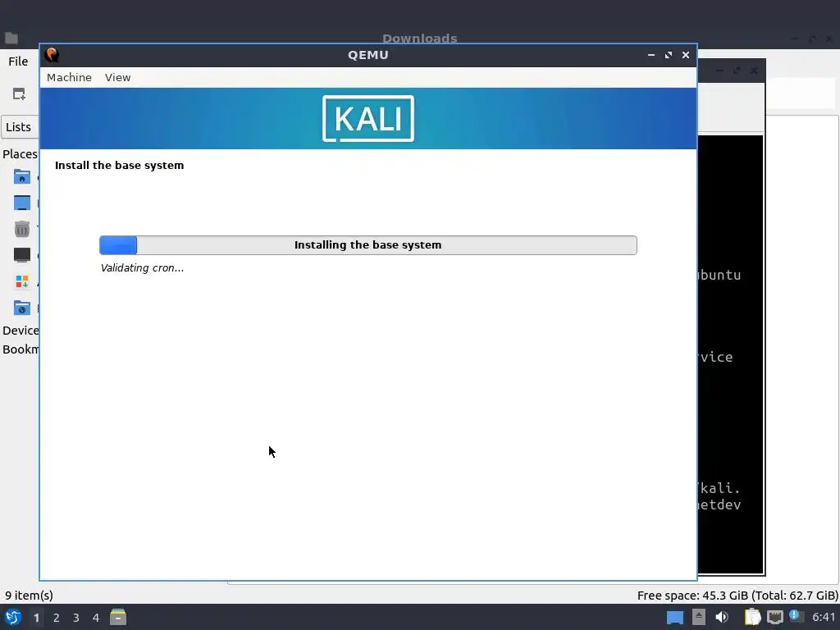Viewport: 840px width, 630px height.
Task: Click the Devices heading in side pane
Action: (21, 331)
